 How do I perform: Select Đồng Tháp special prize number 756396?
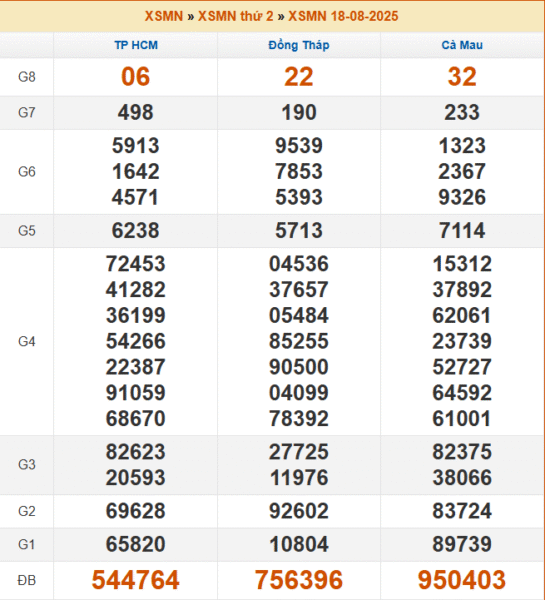299,580
